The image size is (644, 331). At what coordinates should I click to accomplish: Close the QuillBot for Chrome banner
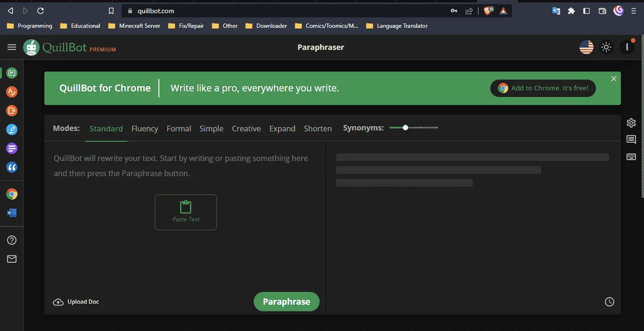[613, 79]
